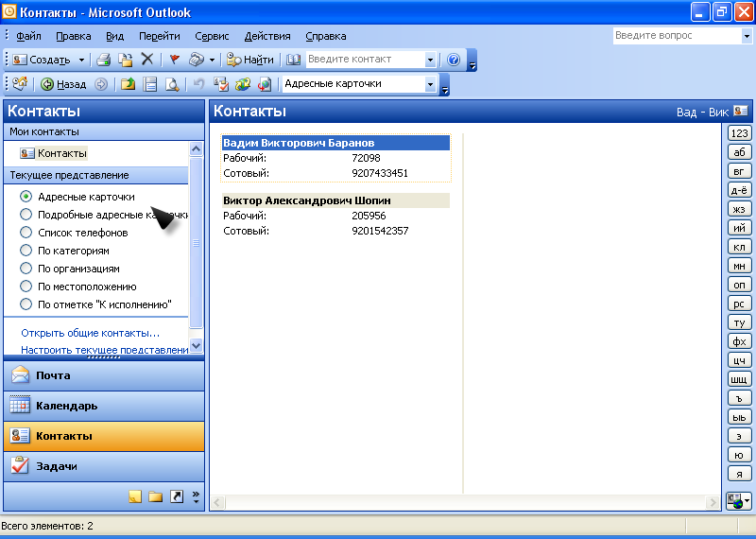Screen dimensions: 756x539
Task: Open the Правка menu
Action: 74,36
